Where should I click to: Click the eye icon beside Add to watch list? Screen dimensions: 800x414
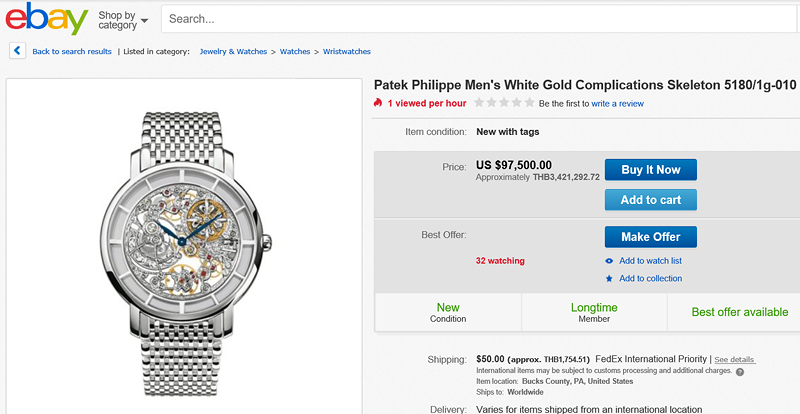click(x=610, y=261)
